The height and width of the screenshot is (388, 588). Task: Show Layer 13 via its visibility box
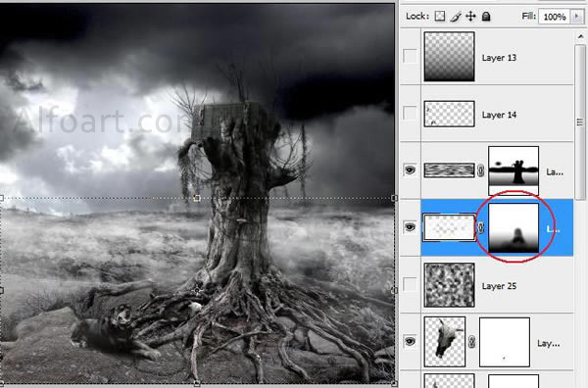coord(410,56)
